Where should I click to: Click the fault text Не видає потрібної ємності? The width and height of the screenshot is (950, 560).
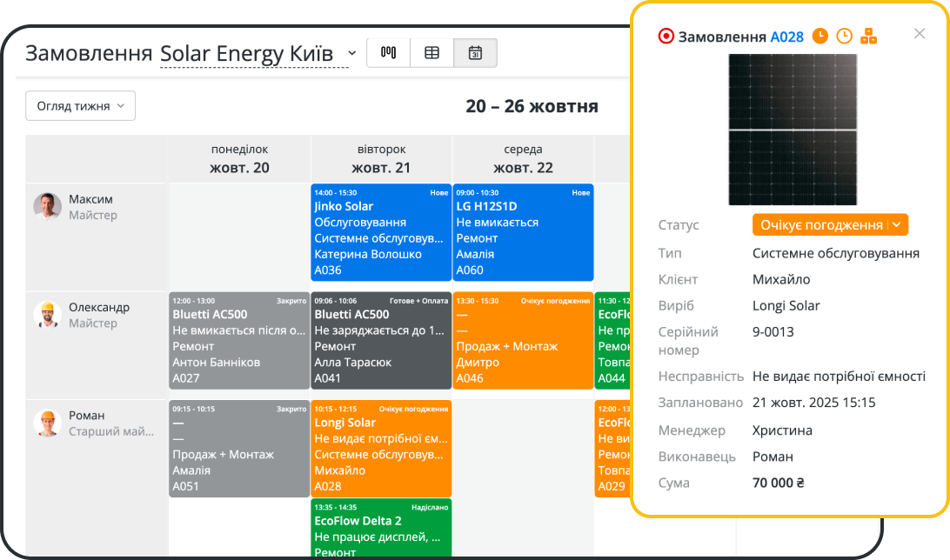(x=840, y=377)
